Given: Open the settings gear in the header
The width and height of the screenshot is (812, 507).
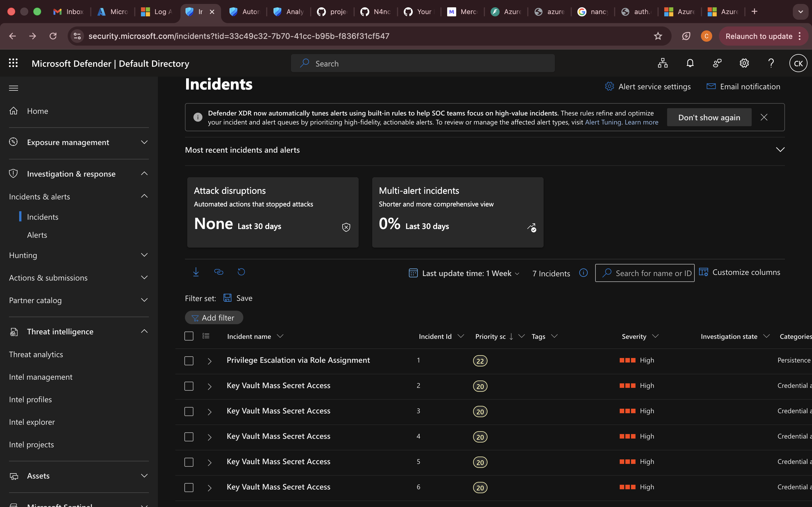Looking at the screenshot, I should pos(744,63).
